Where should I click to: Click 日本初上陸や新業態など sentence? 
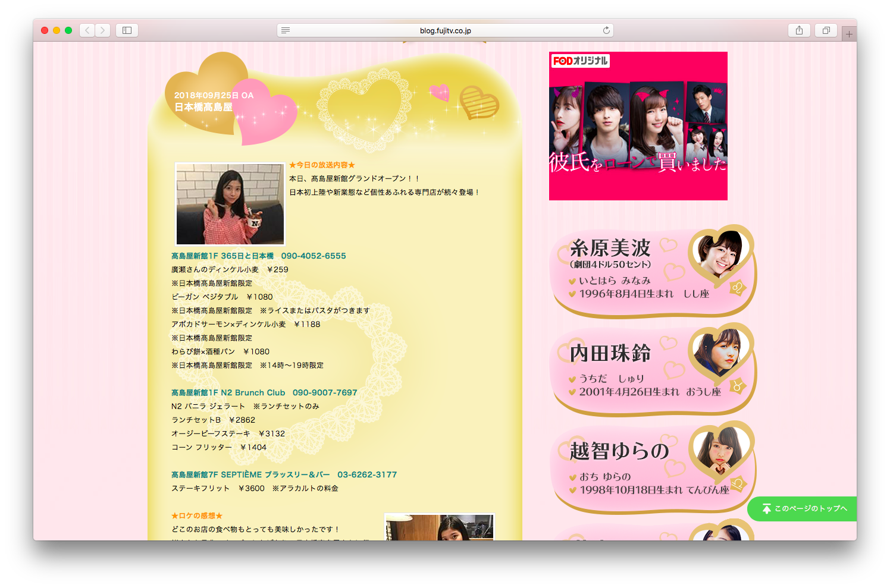pyautogui.click(x=385, y=192)
